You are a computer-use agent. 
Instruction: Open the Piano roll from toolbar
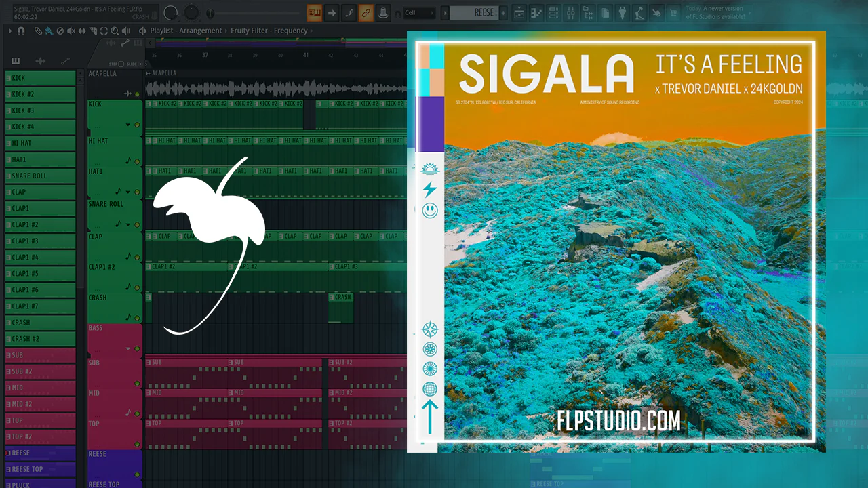[x=536, y=13]
